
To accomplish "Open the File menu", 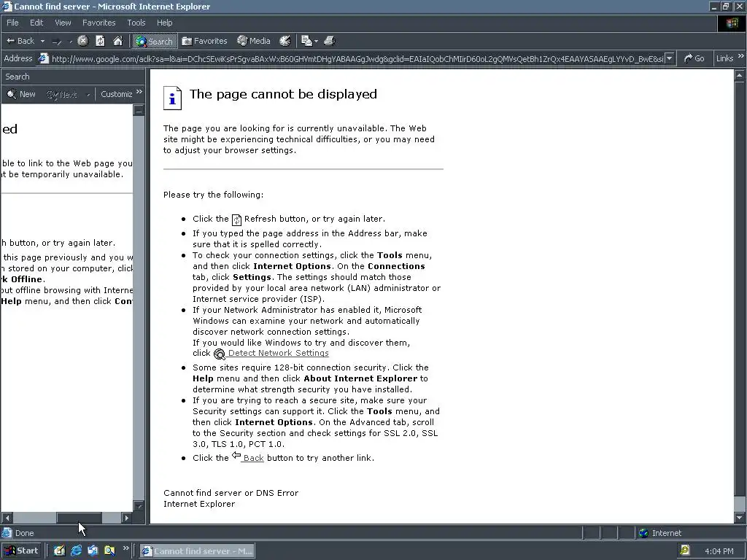I will tap(12, 23).
